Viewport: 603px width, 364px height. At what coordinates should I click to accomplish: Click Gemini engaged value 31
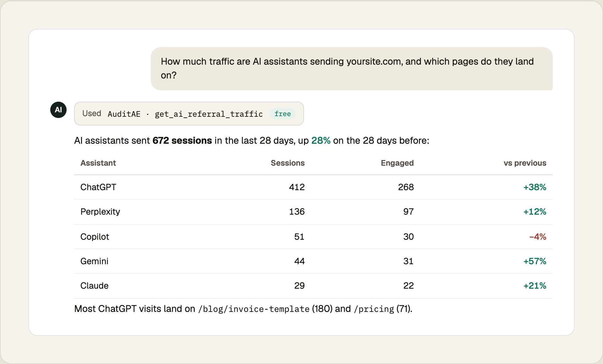point(409,261)
